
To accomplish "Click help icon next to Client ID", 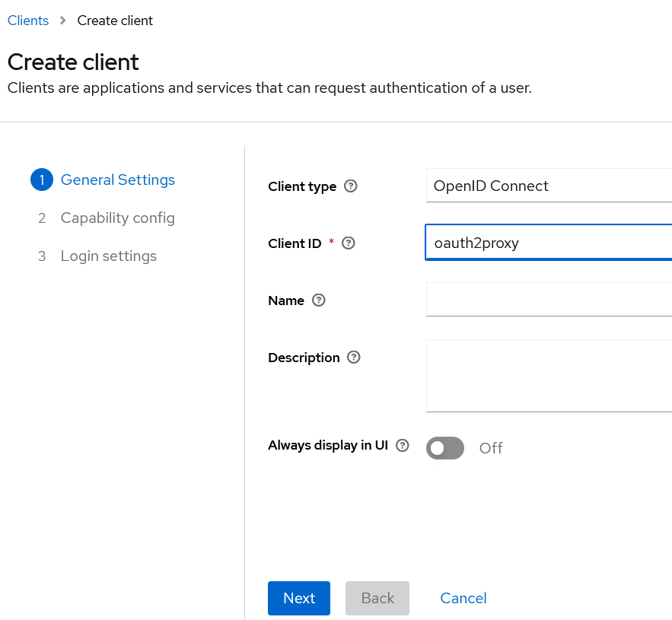I will click(349, 243).
